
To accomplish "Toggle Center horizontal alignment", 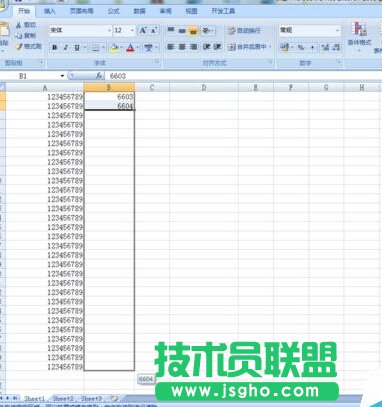I will (x=182, y=47).
